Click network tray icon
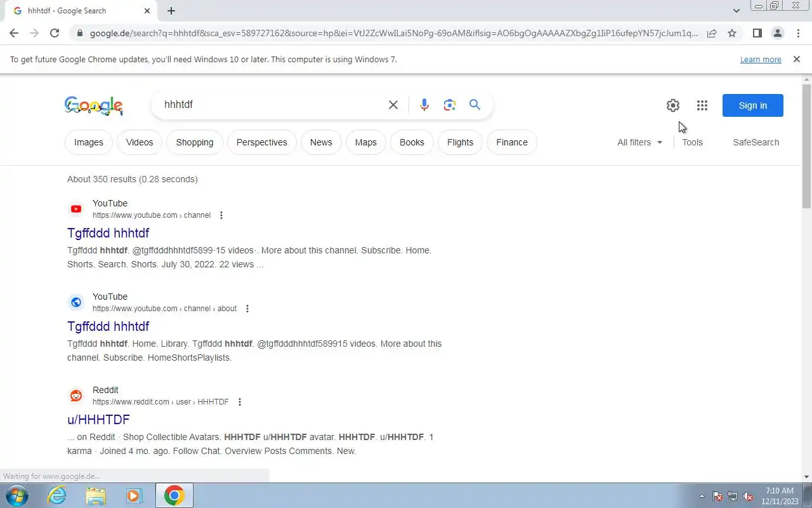812x508 pixels. coord(733,497)
